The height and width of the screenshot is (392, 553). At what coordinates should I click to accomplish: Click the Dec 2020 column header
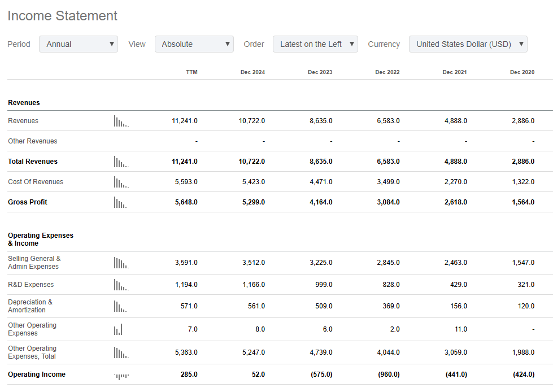click(522, 72)
